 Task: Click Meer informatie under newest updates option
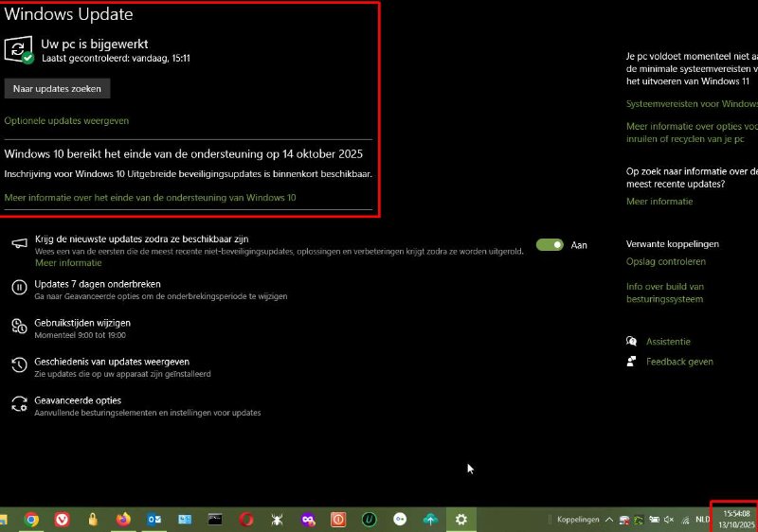click(x=68, y=262)
